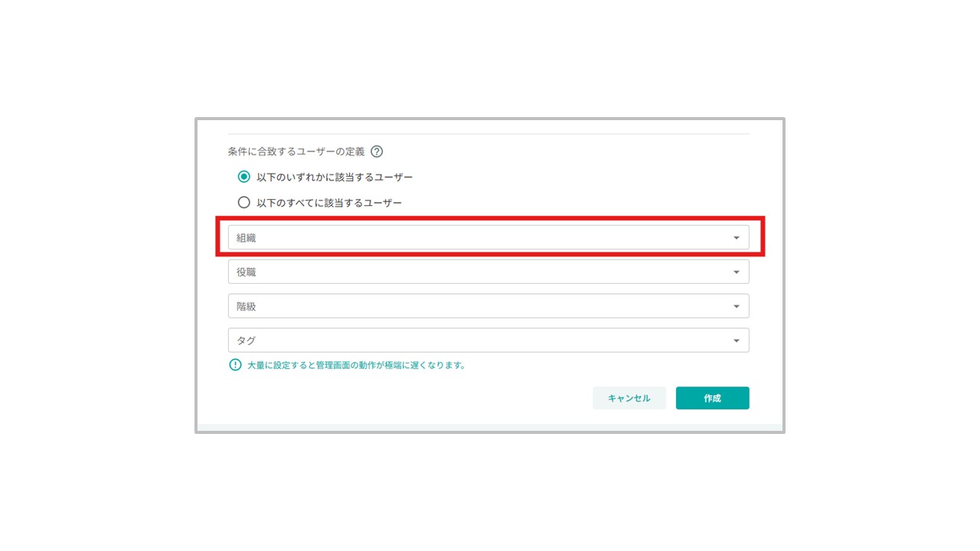This screenshot has width=980, height=551.
Task: Click the arrow on the 役職 dropdown
Action: (737, 272)
